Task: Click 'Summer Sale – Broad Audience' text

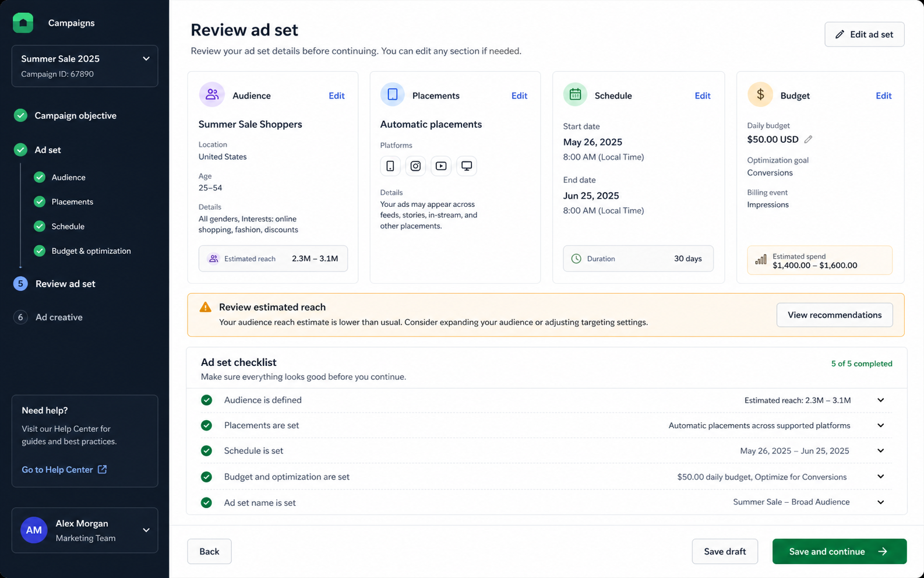Action: (791, 502)
